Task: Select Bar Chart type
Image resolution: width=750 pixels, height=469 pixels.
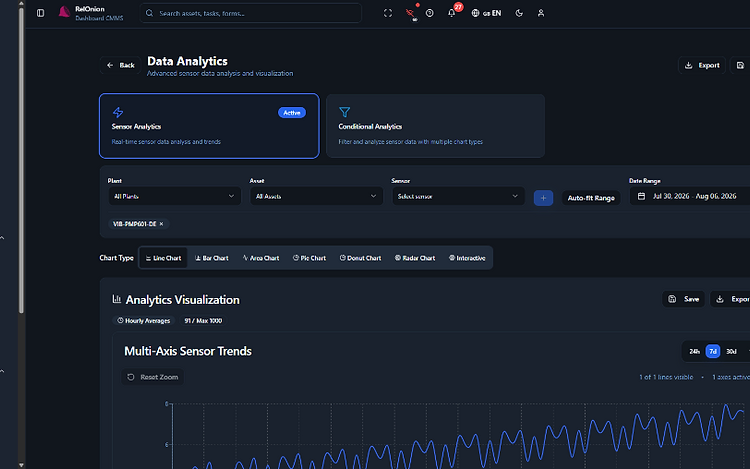Action: pyautogui.click(x=211, y=258)
